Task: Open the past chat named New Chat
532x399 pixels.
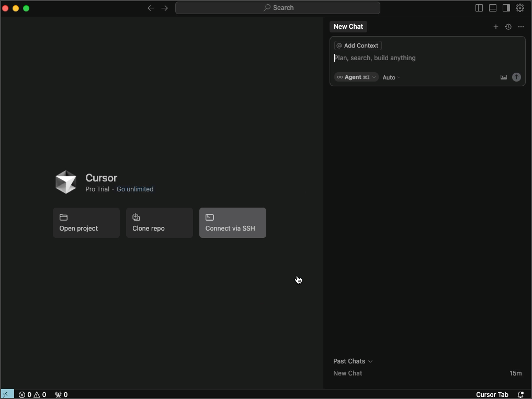Action: coord(427,373)
